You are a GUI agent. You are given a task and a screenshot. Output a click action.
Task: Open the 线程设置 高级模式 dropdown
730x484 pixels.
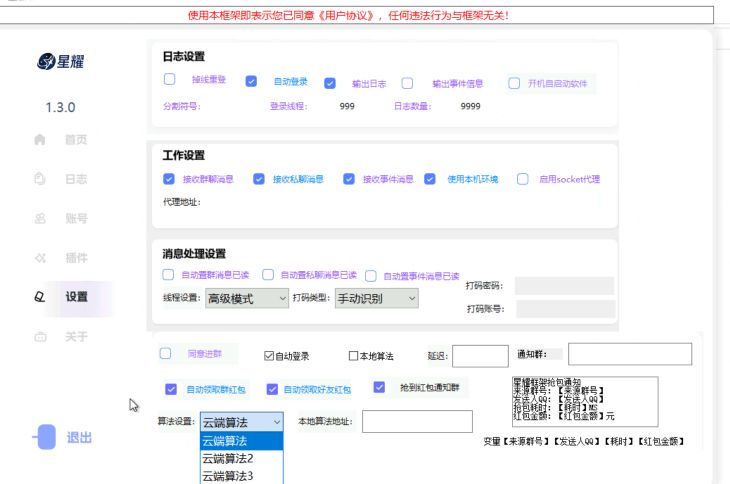tap(246, 298)
